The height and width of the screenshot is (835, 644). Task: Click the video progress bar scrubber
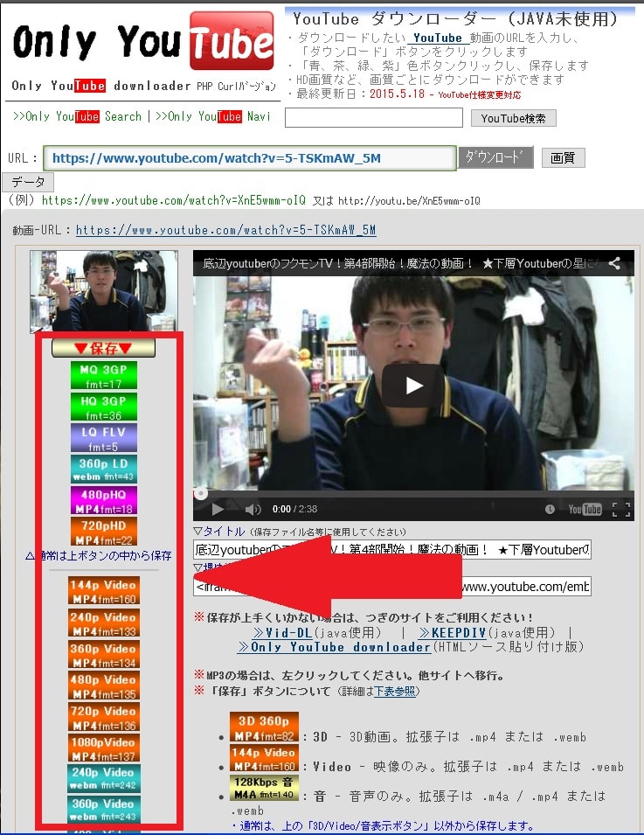coord(201,494)
